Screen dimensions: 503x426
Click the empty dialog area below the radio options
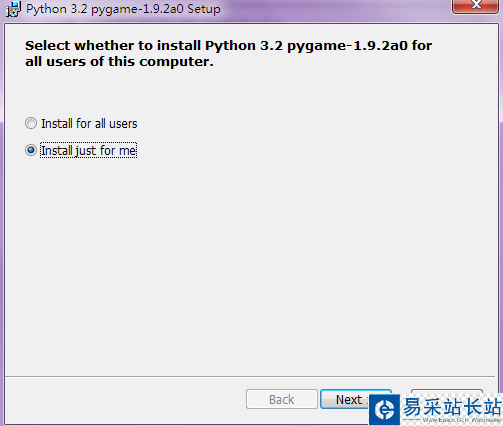pos(250,267)
